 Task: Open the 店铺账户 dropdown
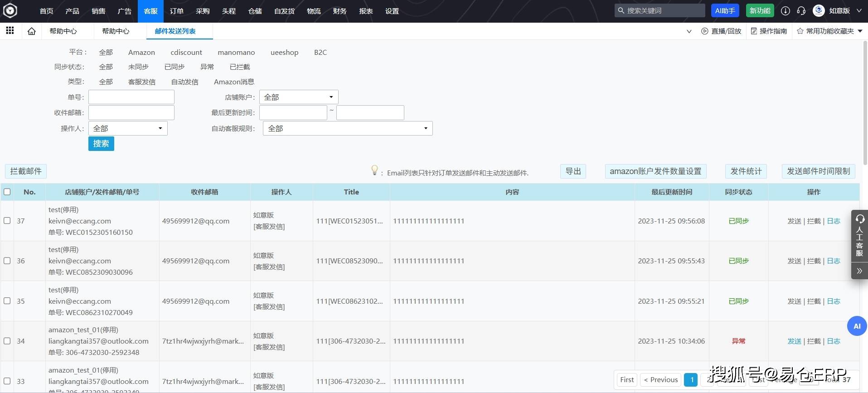coord(299,97)
